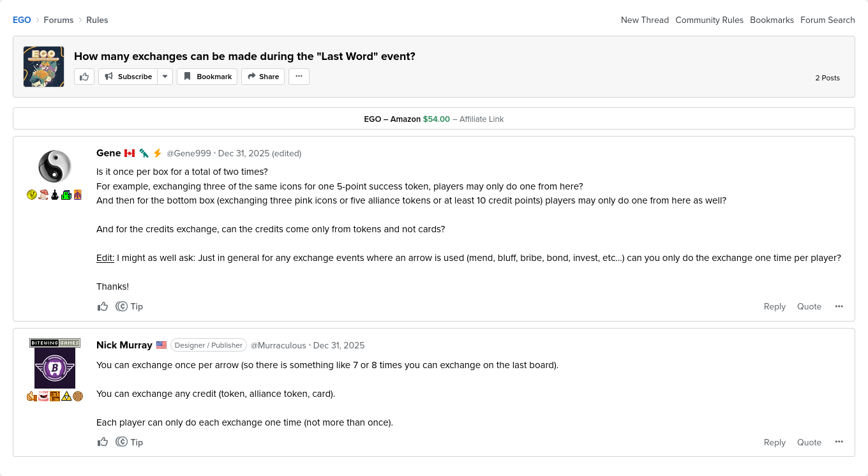The height and width of the screenshot is (476, 868).
Task: Open the New Thread menu item
Action: point(645,20)
